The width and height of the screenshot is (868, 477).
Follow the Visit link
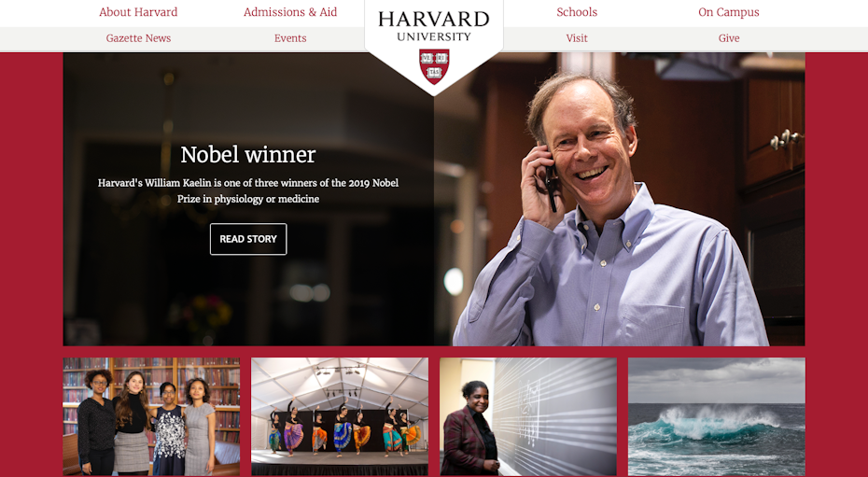[x=577, y=38]
